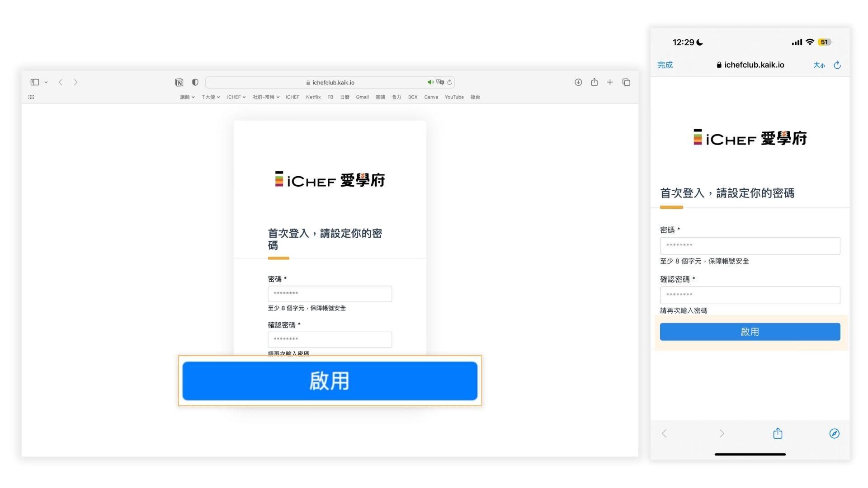This screenshot has height=488, width=868.
Task: Open the YouTube bookmark
Action: pos(454,97)
